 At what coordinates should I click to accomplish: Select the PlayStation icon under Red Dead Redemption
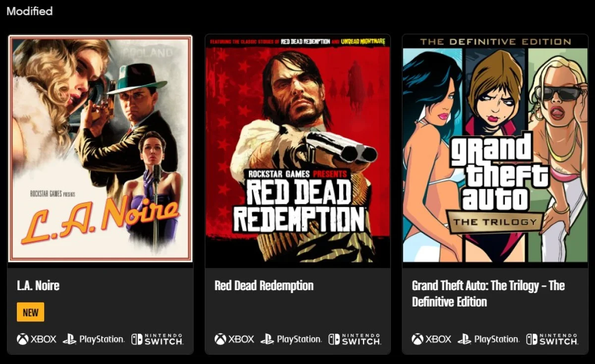[292, 339]
